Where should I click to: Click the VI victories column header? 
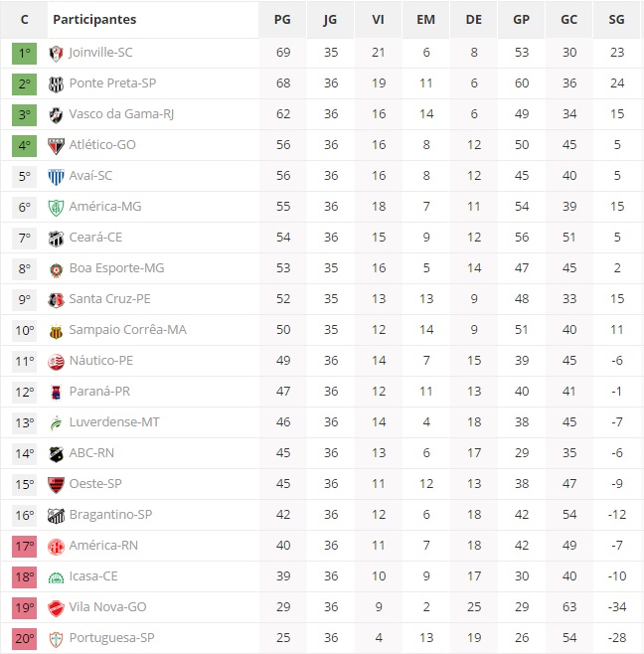pos(378,20)
